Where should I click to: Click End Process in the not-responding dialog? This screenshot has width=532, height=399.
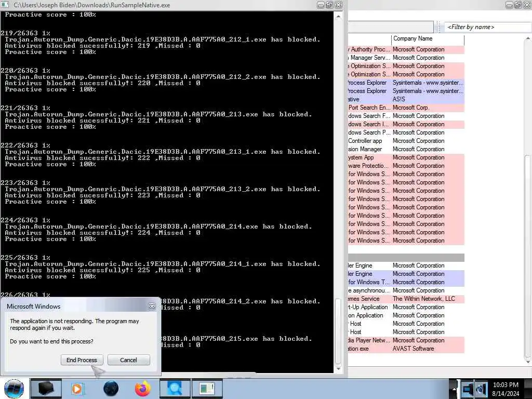click(82, 360)
